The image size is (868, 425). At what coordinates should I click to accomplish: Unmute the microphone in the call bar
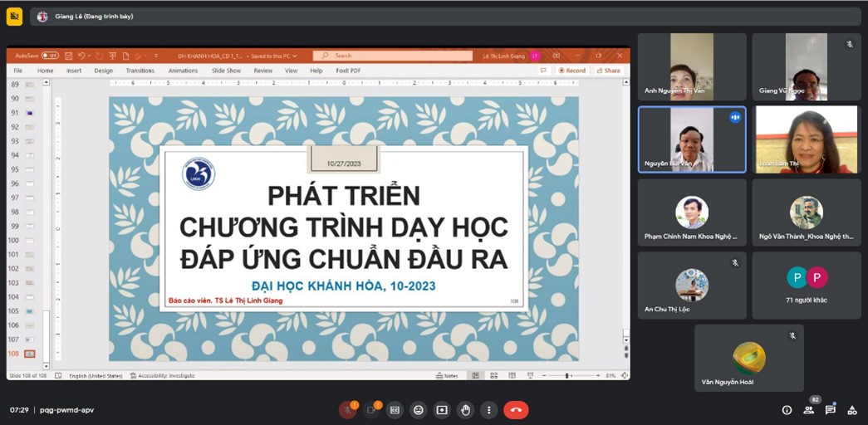click(x=347, y=410)
